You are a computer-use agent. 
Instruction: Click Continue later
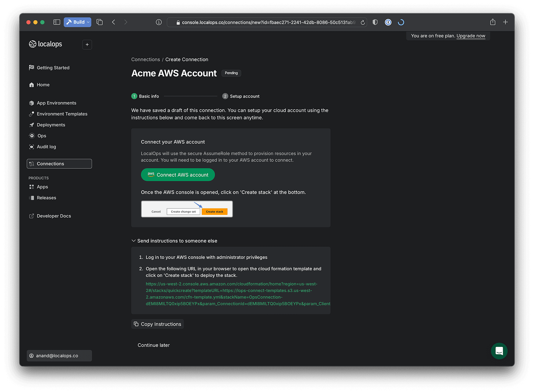(x=154, y=345)
